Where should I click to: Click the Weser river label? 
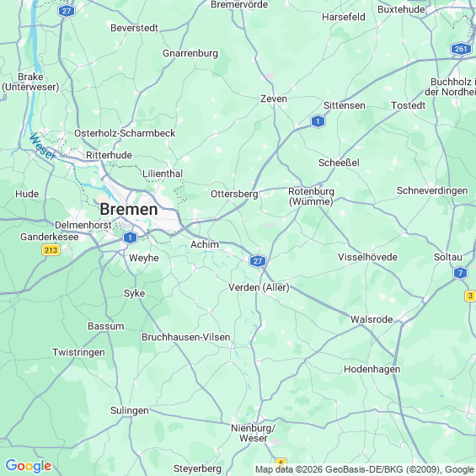pos(42,147)
